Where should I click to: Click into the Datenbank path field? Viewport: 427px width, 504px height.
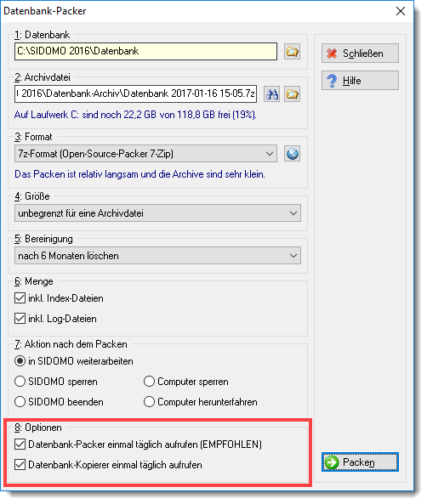tap(145, 52)
